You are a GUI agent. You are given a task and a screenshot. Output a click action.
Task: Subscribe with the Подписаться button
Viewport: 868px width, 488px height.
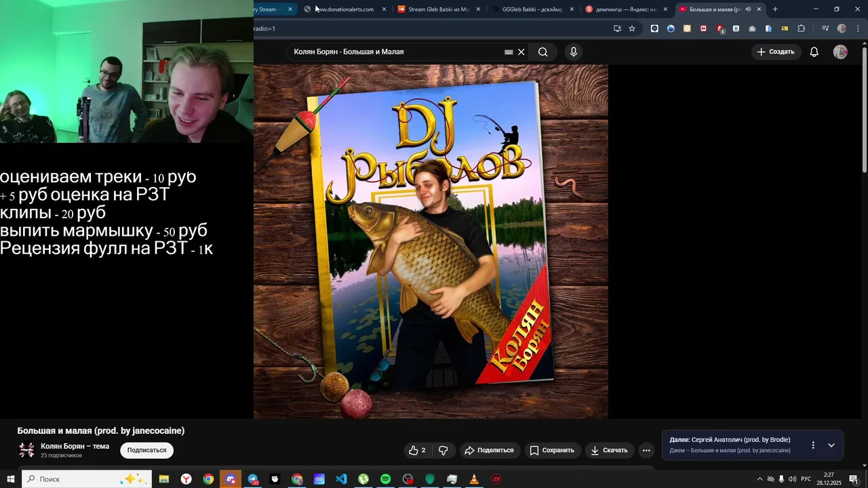point(146,450)
